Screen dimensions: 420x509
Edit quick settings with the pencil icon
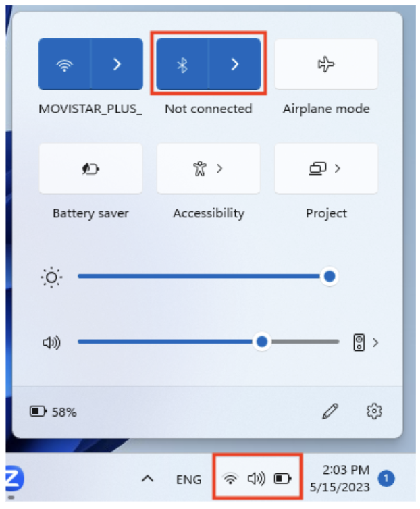(330, 411)
